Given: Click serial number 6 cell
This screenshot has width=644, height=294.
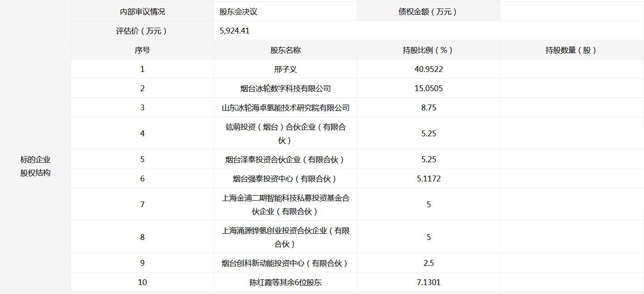Looking at the screenshot, I should (142, 179).
